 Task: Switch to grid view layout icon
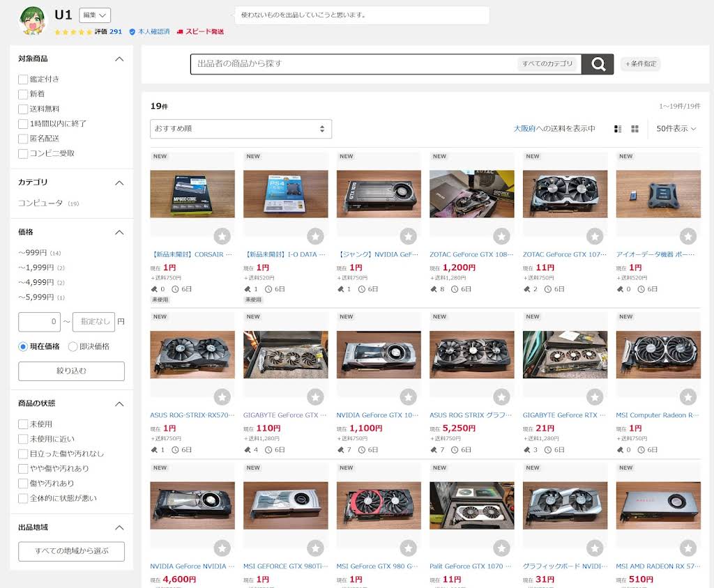pyautogui.click(x=635, y=129)
